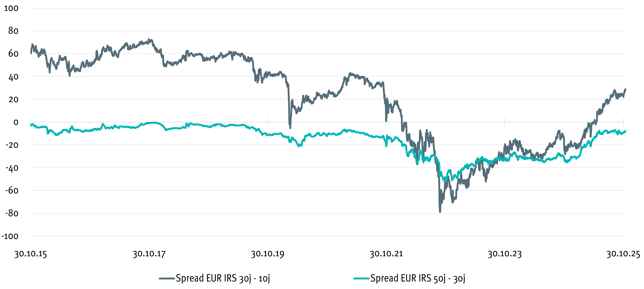Screen dimensions: 644x289
Task: Select the 30.10.23 date label
Action: pyautogui.click(x=505, y=254)
